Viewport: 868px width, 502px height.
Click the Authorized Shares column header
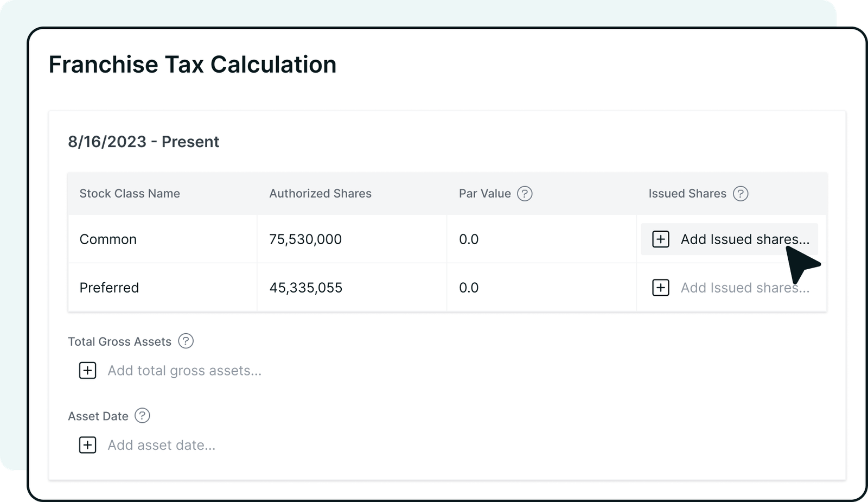click(320, 194)
